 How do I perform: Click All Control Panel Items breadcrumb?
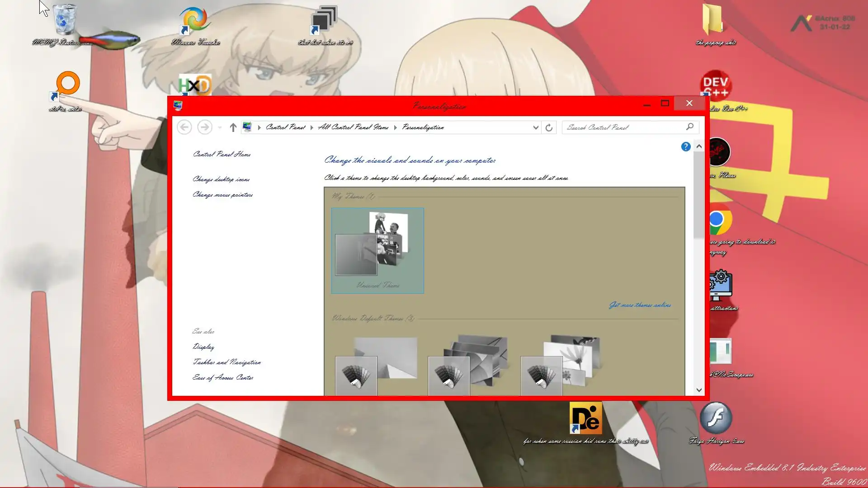coord(353,127)
